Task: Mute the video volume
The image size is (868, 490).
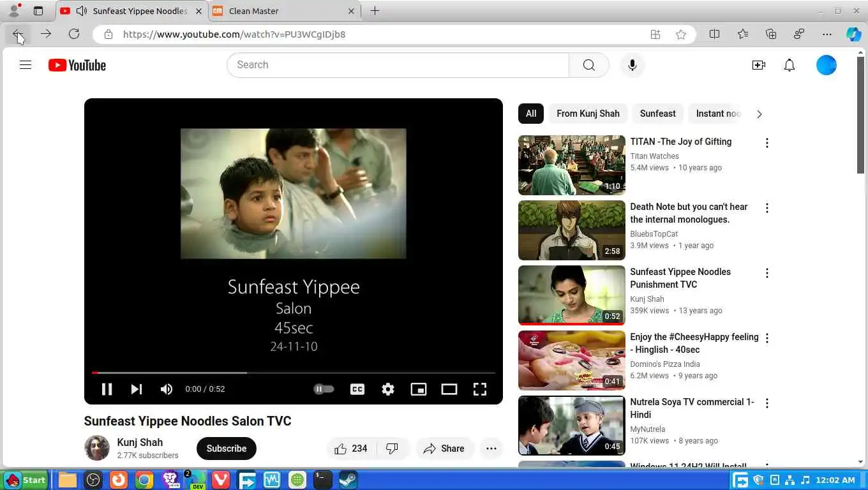Action: pyautogui.click(x=167, y=389)
